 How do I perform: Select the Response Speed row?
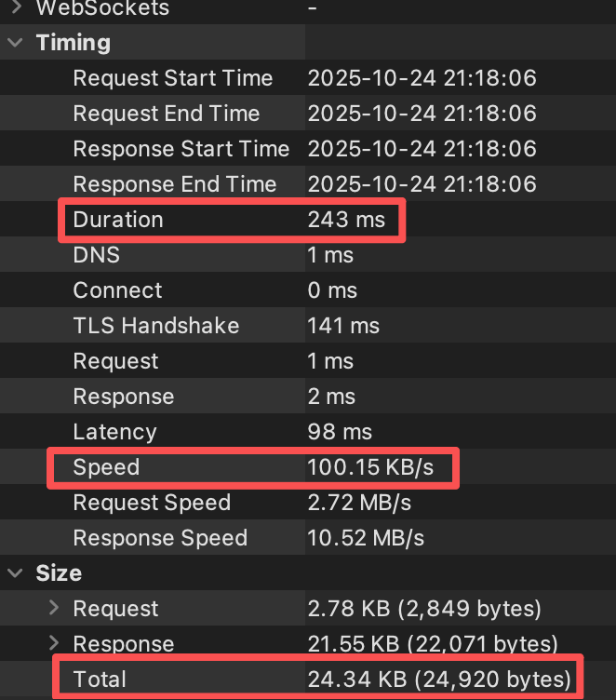coord(160,538)
